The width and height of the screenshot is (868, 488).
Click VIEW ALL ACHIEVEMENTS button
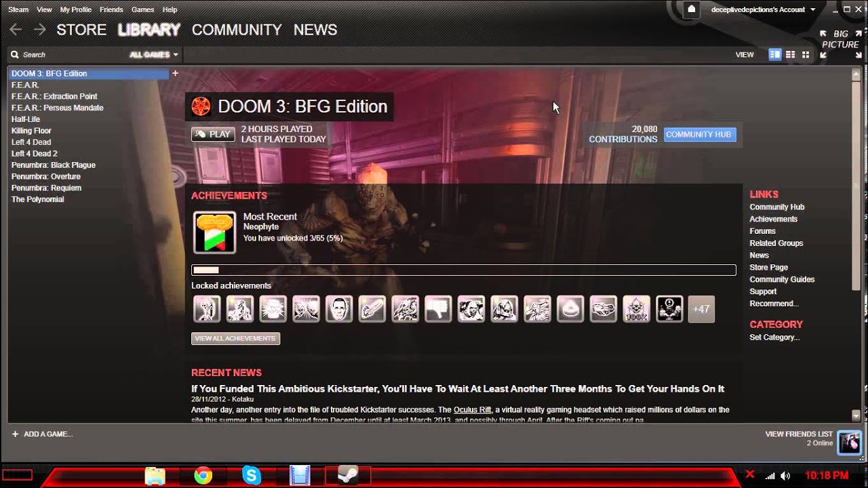235,338
